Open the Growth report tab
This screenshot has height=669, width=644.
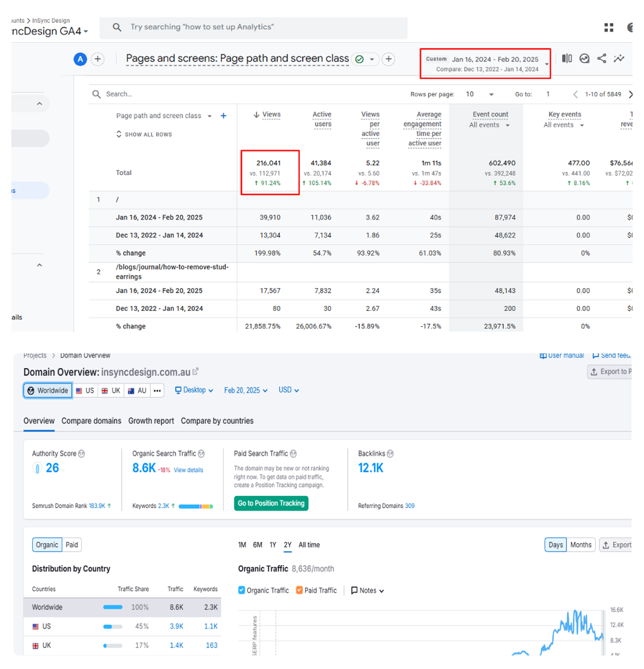[x=151, y=421]
